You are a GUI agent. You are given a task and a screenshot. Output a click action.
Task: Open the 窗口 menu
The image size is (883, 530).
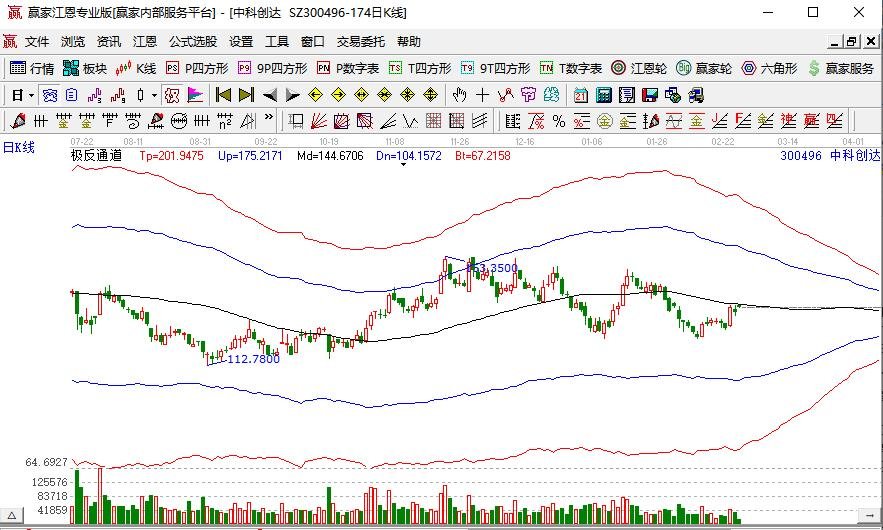click(313, 42)
